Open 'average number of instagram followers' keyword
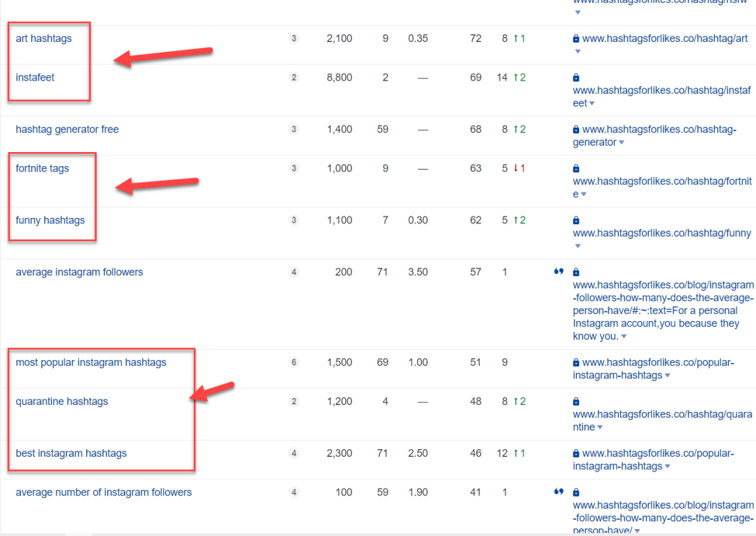This screenshot has height=536, width=756. click(104, 492)
